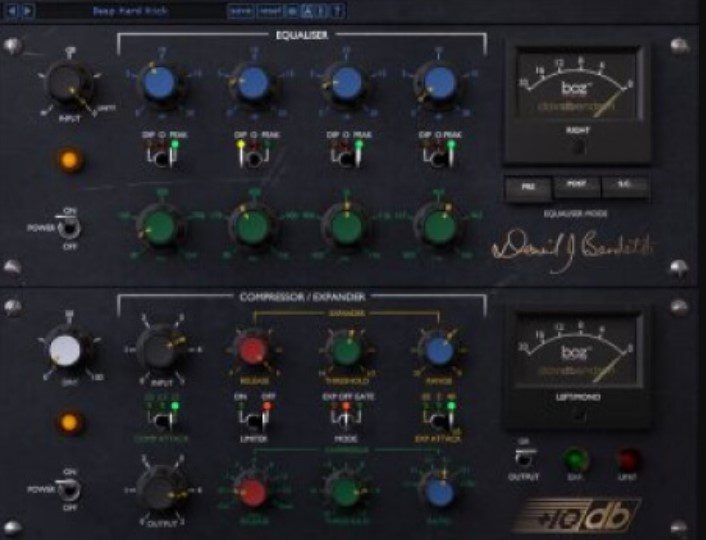Toggle third band DIP/PEAK switch
This screenshot has width=706, height=540.
347,156
